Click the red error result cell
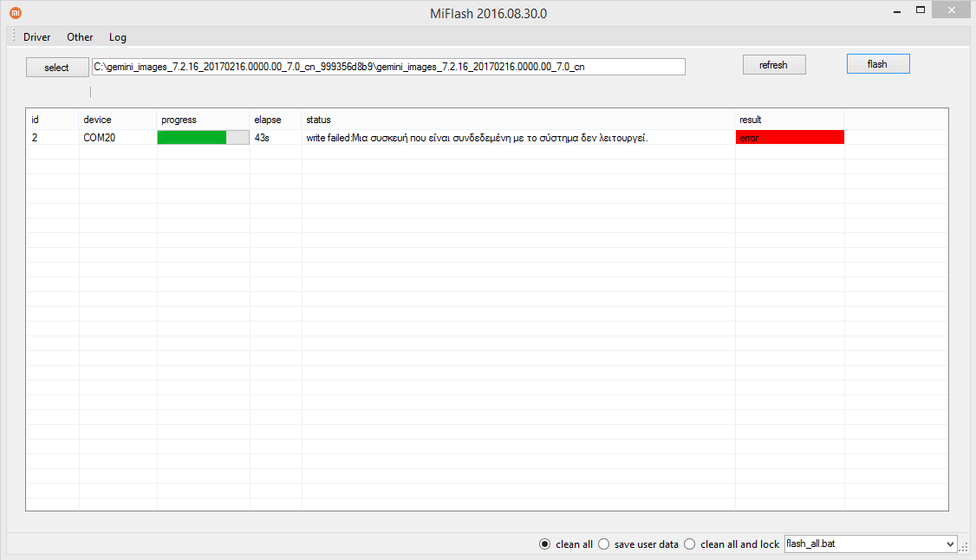The image size is (976, 560). 790,138
